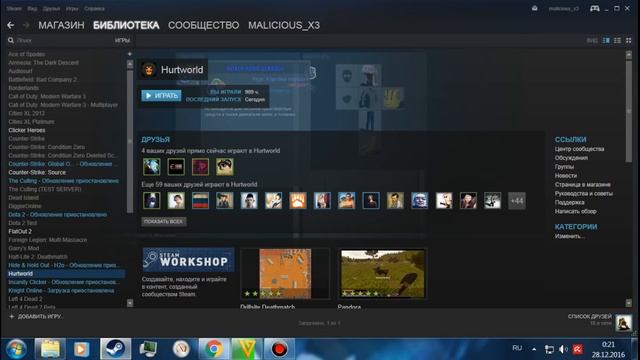Select Dota 2 update paused entry
Viewport: 640px width, 360px height.
[x=58, y=214]
